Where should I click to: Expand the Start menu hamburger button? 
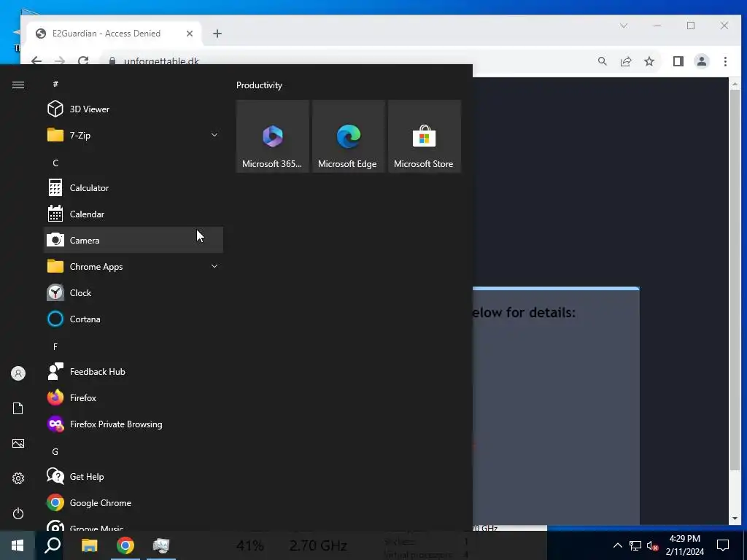(x=18, y=85)
